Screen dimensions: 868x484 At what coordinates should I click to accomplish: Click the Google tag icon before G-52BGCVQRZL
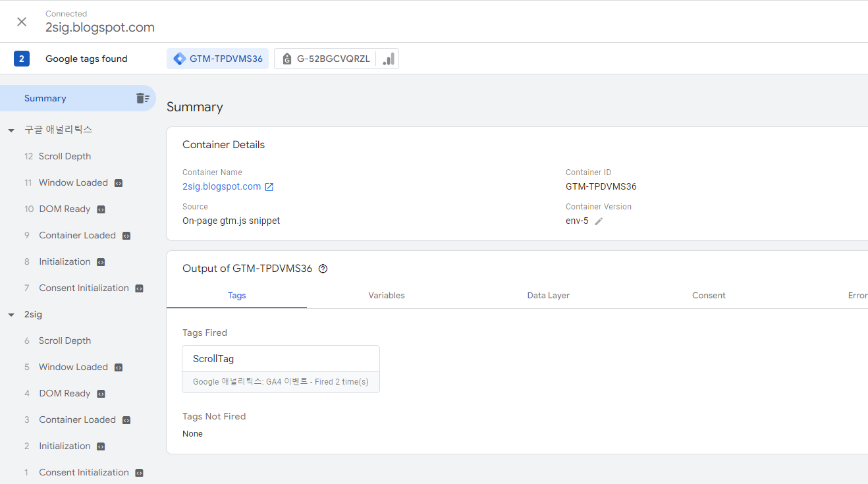pos(286,59)
